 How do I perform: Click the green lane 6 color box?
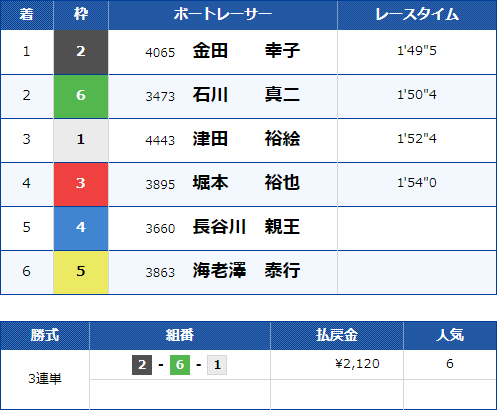[81, 96]
